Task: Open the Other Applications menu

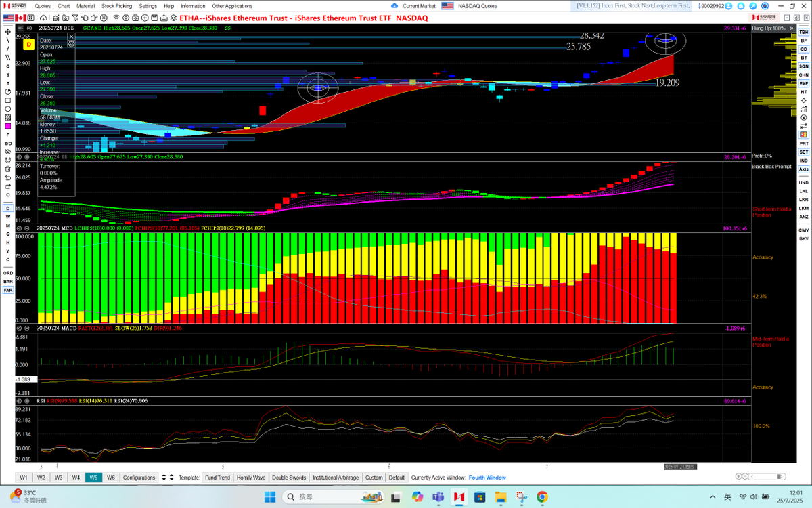Action: click(232, 5)
